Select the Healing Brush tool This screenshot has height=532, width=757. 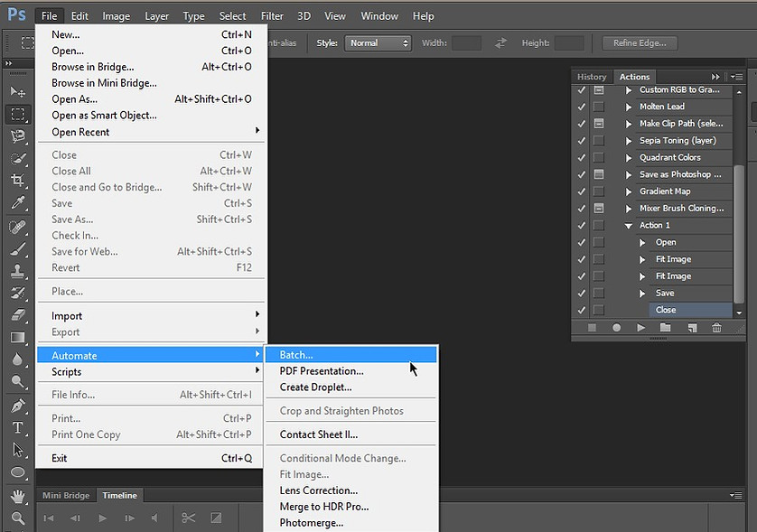tap(18, 227)
